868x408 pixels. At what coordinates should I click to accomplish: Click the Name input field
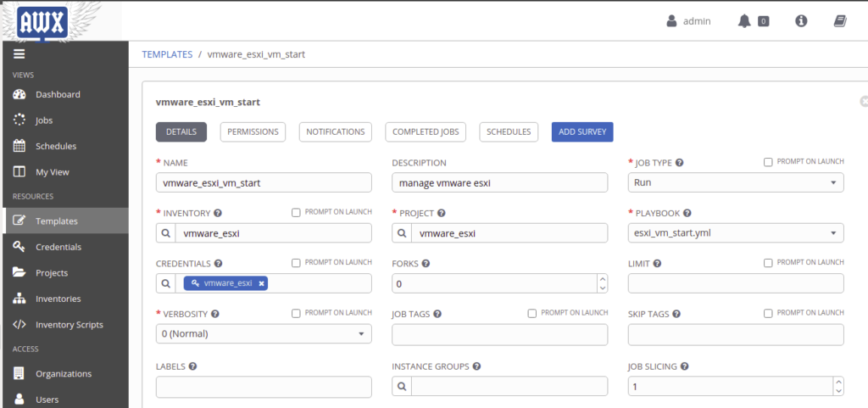[x=264, y=182]
